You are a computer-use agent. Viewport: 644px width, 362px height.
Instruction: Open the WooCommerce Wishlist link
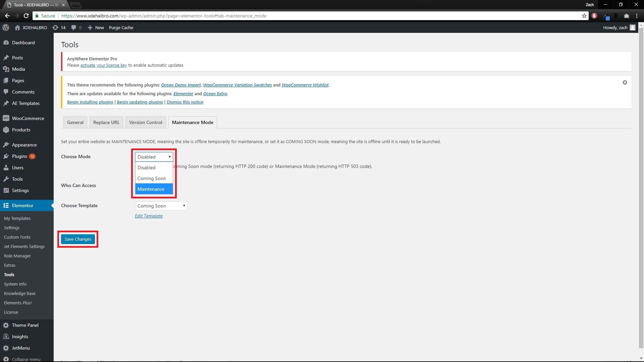pos(305,85)
